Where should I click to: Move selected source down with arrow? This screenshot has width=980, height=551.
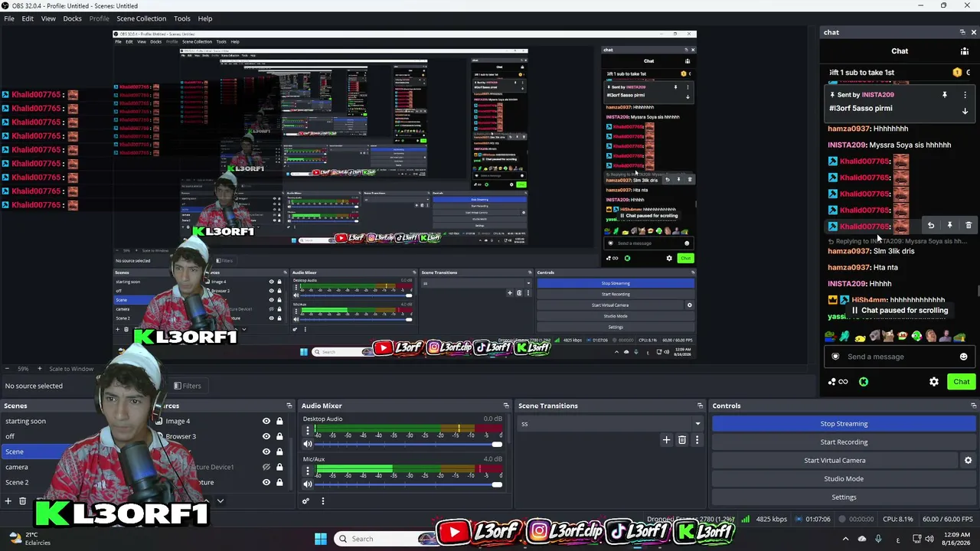pos(220,501)
